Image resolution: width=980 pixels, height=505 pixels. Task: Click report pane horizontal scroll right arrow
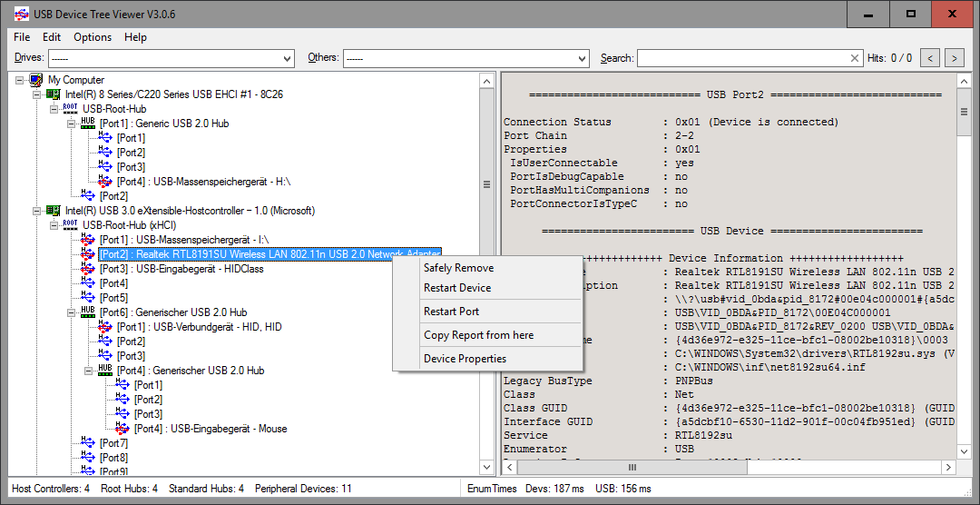[949, 467]
